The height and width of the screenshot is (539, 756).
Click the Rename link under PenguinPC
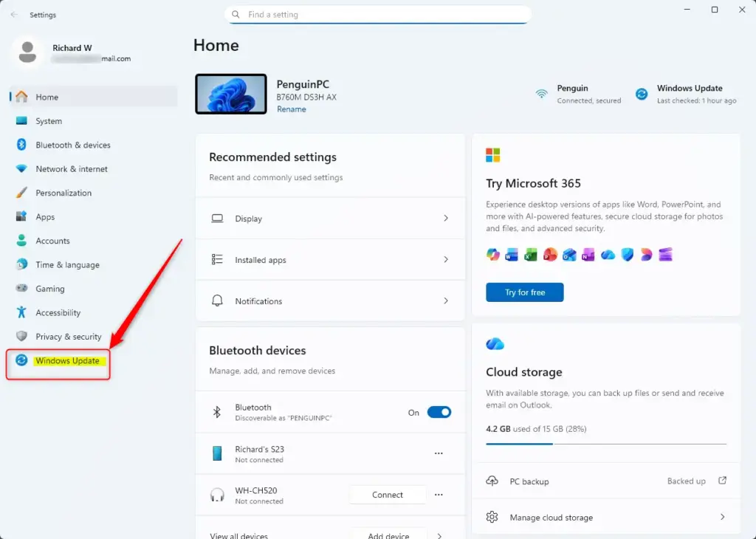coord(291,109)
